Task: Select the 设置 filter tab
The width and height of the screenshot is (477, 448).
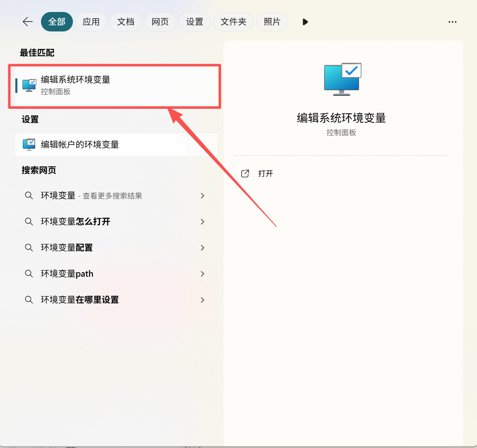Action: tap(195, 22)
